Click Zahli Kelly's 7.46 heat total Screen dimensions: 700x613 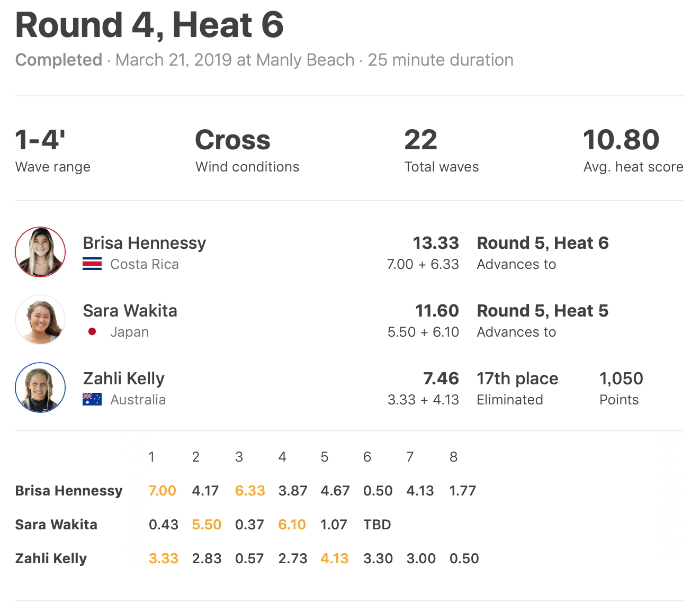pos(441,378)
